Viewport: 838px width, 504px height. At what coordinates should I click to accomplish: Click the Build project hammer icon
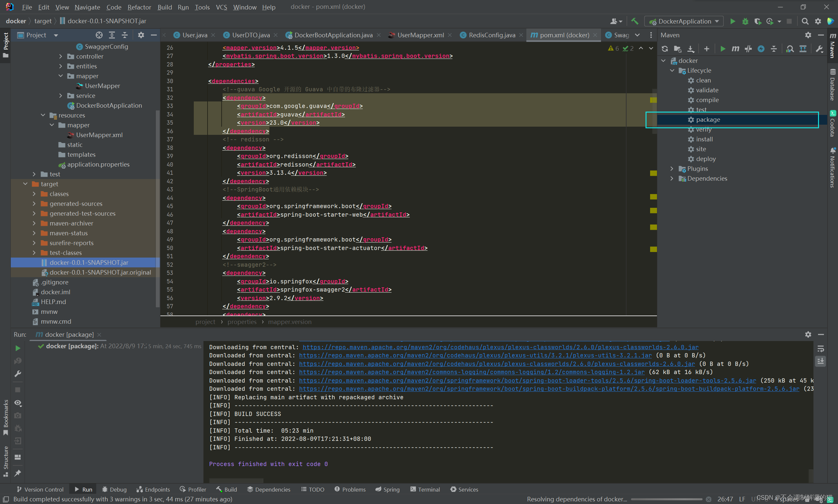click(634, 21)
